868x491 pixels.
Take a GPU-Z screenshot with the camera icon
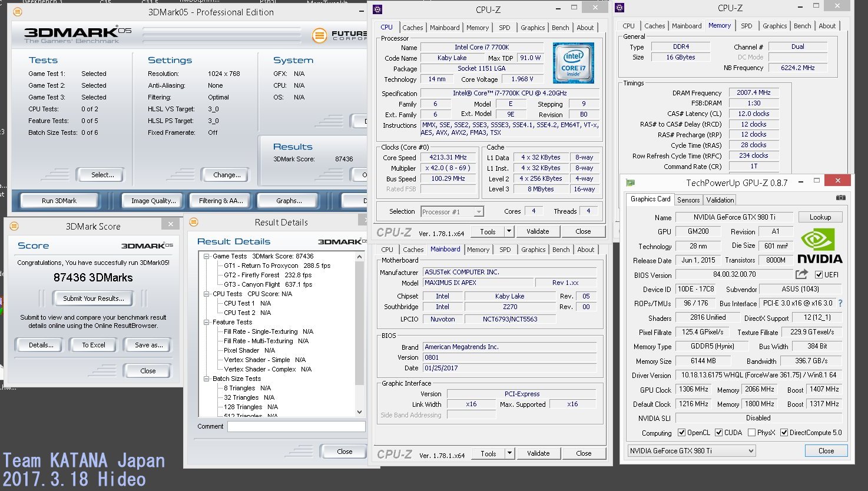click(x=841, y=197)
